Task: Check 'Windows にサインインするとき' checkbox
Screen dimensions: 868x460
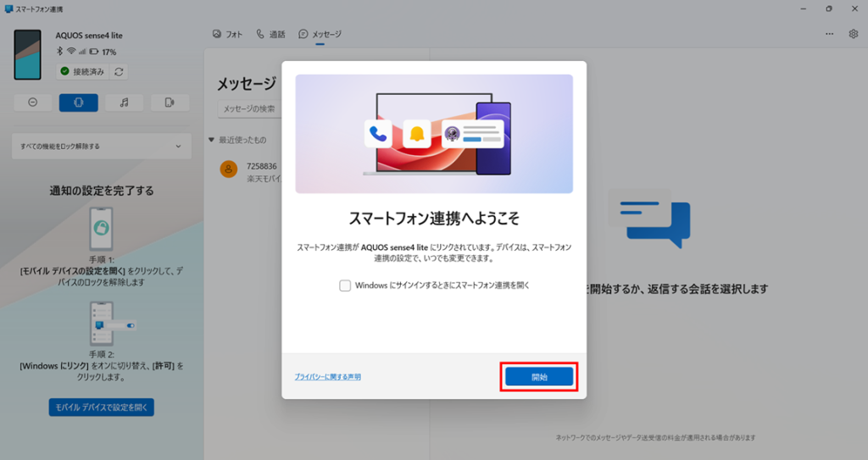Action: pyautogui.click(x=345, y=285)
